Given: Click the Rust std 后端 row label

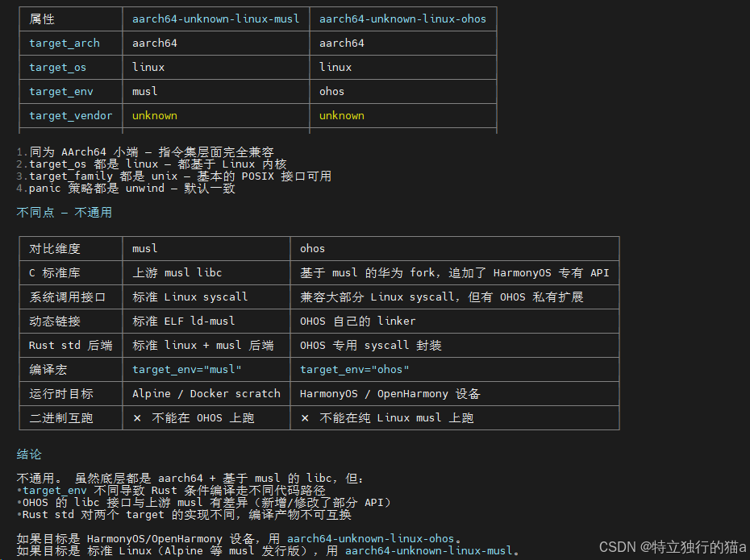Looking at the screenshot, I should [71, 346].
